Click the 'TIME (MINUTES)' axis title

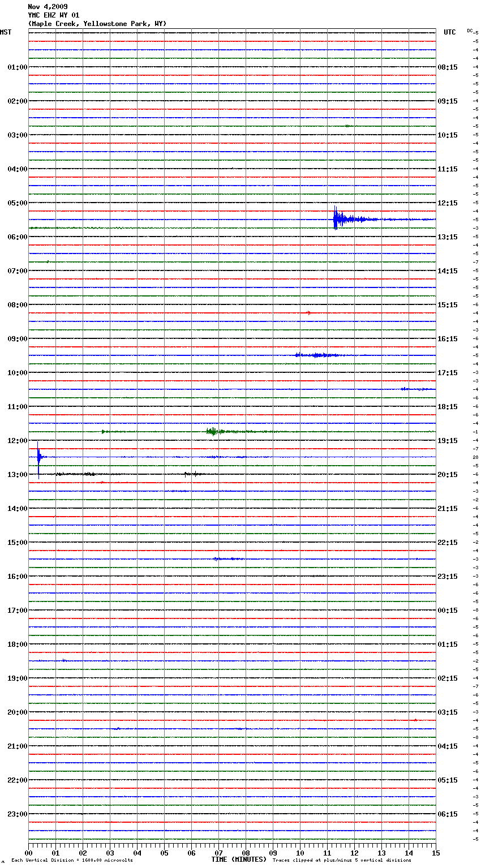[x=239, y=860]
